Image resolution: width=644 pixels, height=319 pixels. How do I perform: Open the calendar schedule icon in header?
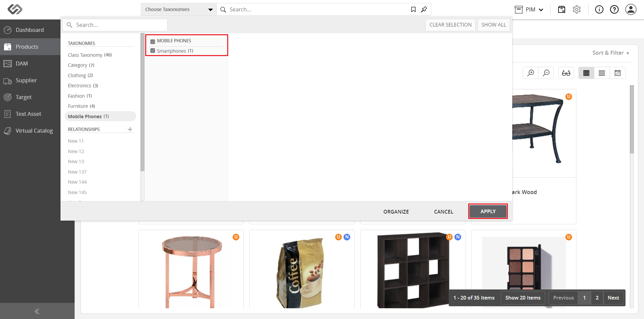tap(562, 9)
